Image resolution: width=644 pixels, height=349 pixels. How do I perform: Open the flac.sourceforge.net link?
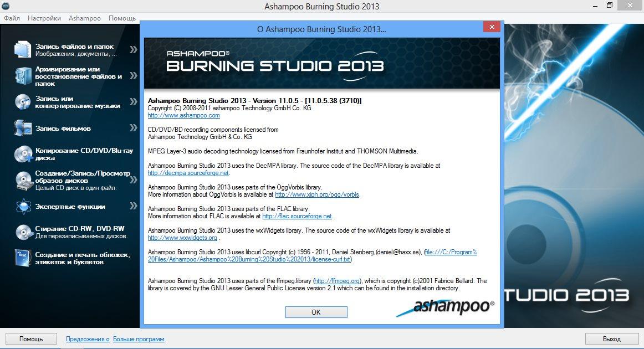[297, 216]
